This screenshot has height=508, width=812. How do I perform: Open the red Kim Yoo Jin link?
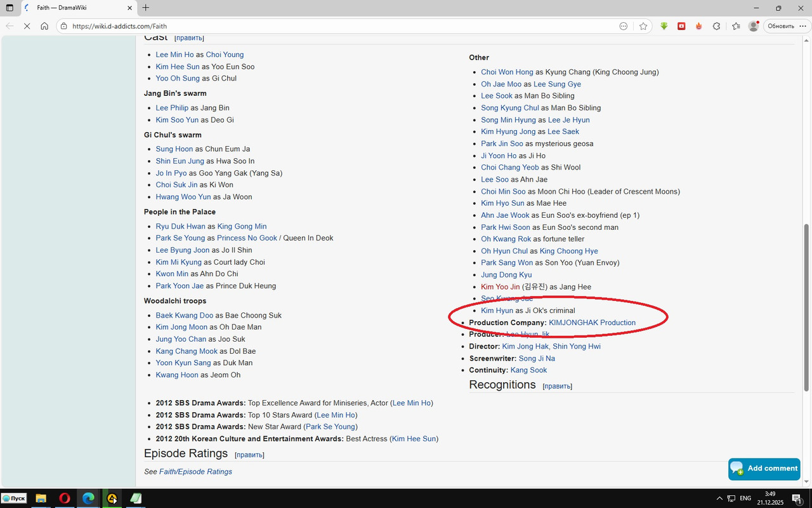[x=500, y=287]
